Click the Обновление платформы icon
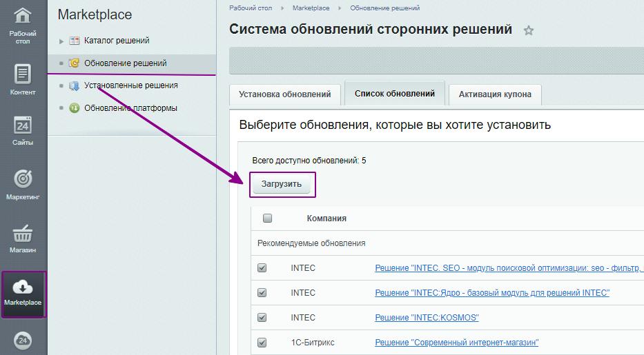644x355 pixels. click(x=75, y=108)
